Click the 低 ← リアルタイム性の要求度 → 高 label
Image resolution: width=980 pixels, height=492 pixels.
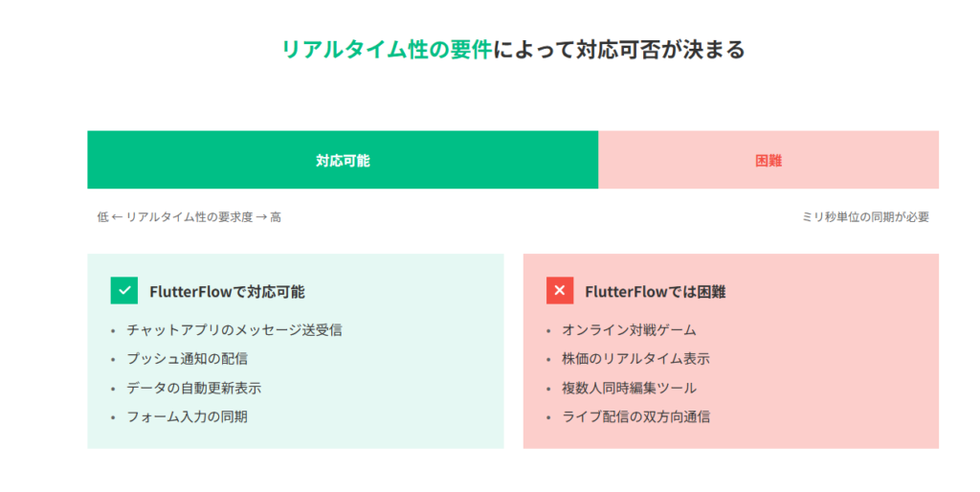tap(189, 217)
